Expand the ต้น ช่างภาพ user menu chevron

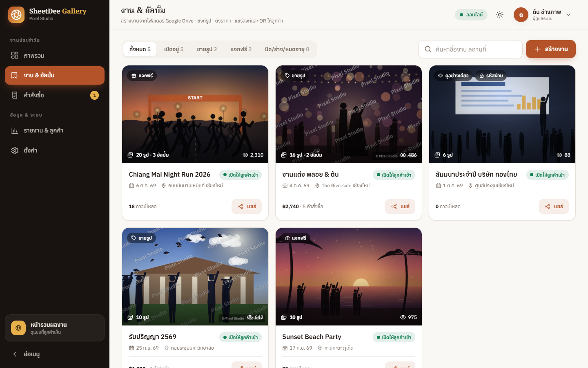pyautogui.click(x=568, y=15)
